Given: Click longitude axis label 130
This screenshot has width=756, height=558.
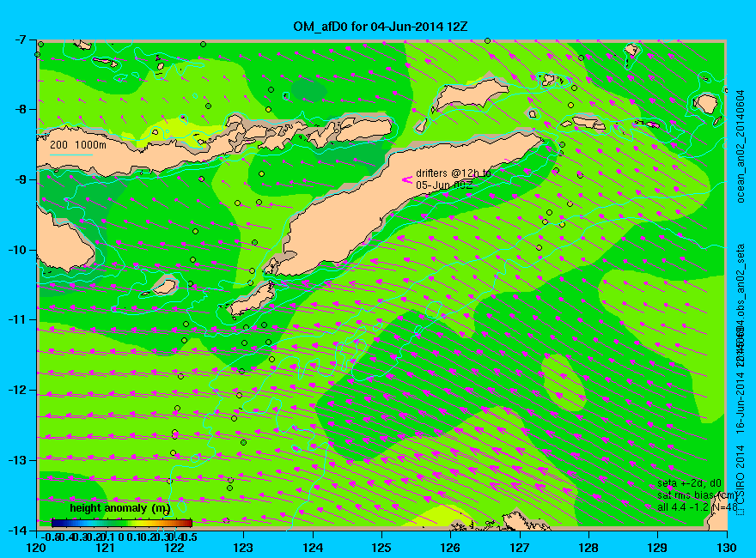Looking at the screenshot, I should click(x=727, y=548).
